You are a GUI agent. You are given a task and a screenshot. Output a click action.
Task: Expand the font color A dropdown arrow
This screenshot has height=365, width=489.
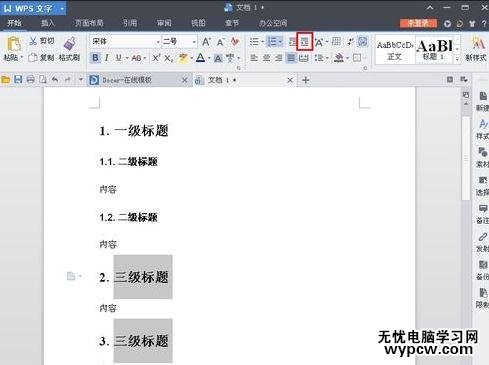click(x=209, y=58)
